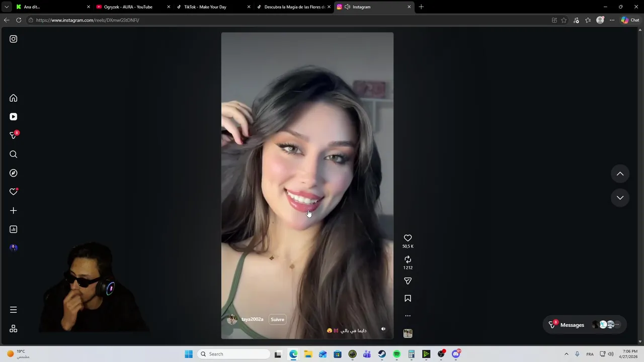
Task: Share the reel with the send icon
Action: coord(408,281)
